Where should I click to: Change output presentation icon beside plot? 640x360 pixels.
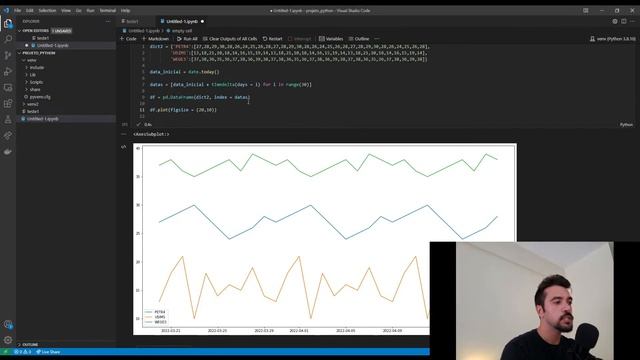point(124,147)
